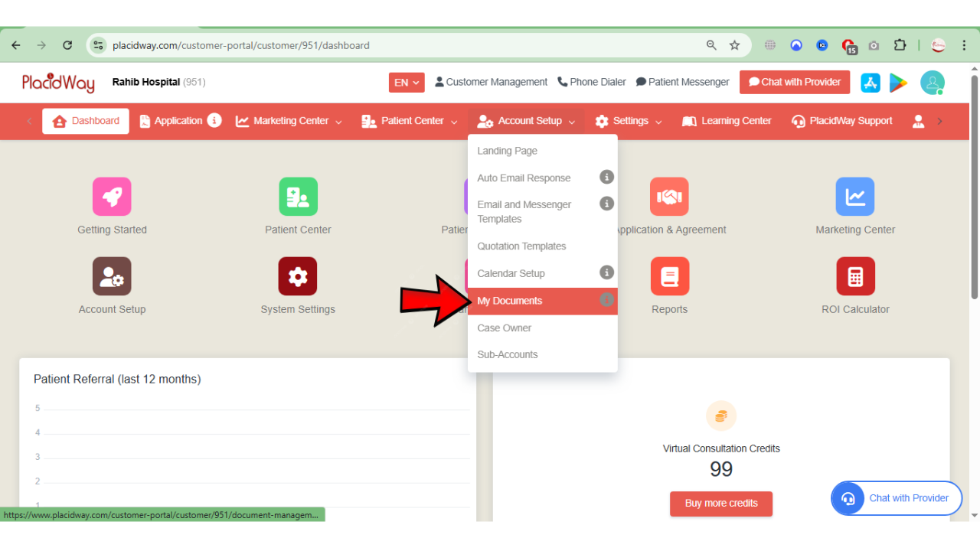Screen dimensions: 980x551
Task: Click the Application & Agreement handshake icon
Action: (669, 197)
